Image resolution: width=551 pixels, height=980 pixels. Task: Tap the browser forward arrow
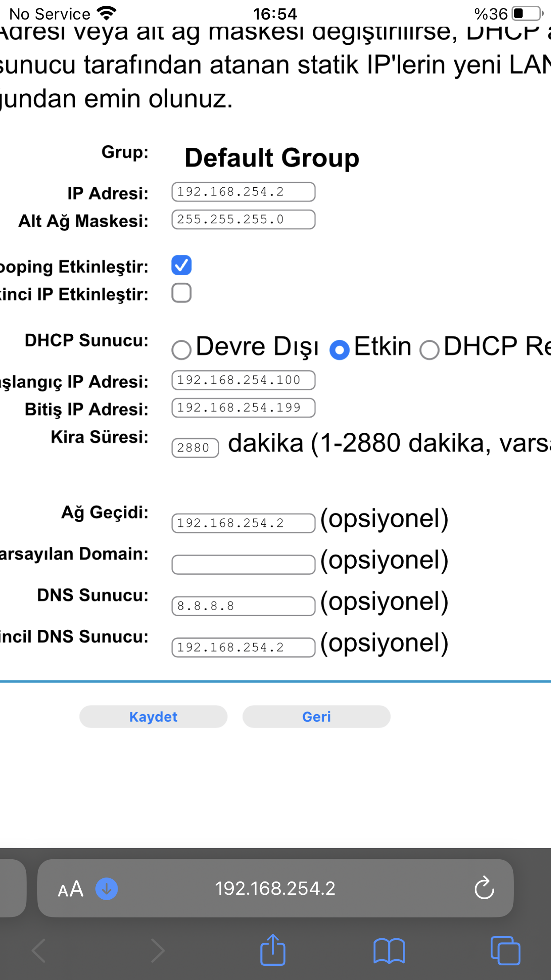coord(157,951)
